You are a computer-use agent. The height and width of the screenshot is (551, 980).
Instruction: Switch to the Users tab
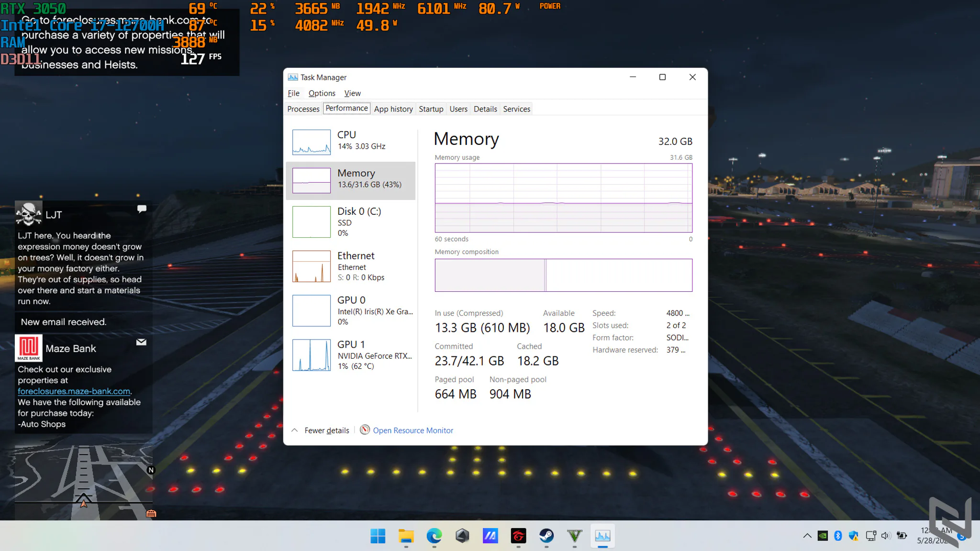(x=458, y=109)
